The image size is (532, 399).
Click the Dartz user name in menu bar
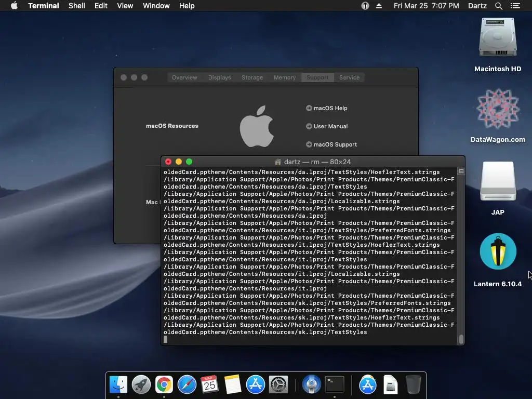(477, 6)
